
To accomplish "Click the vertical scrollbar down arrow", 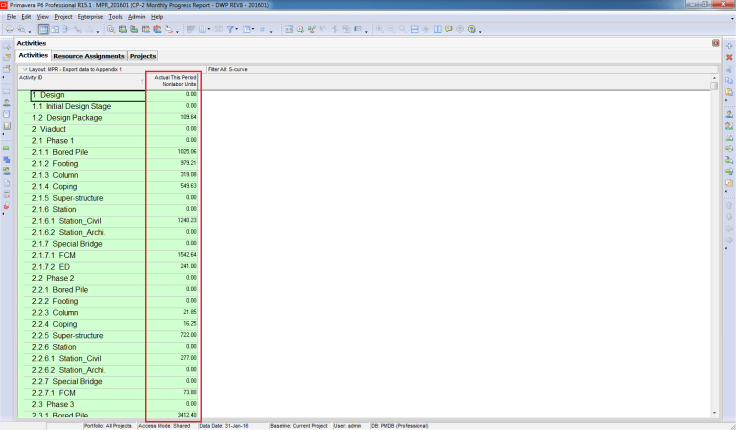I will pos(714,412).
